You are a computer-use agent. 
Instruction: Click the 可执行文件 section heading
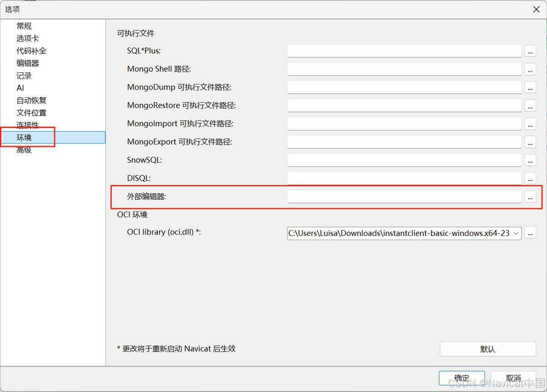(136, 33)
